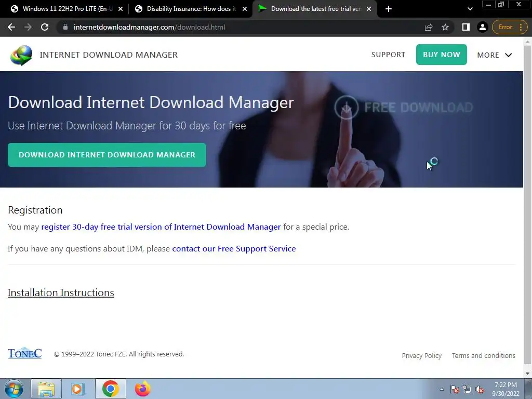The image size is (532, 399).
Task: Open the Windows Start button
Action: tap(14, 389)
